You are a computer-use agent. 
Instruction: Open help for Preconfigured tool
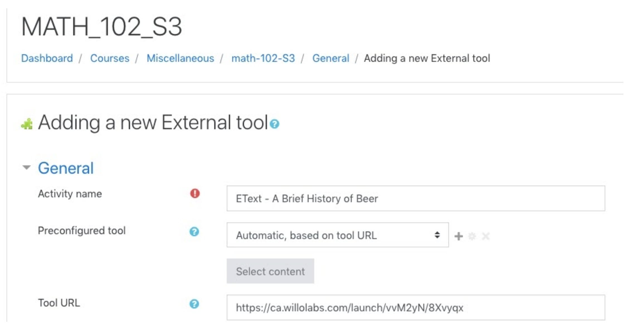[x=194, y=231]
